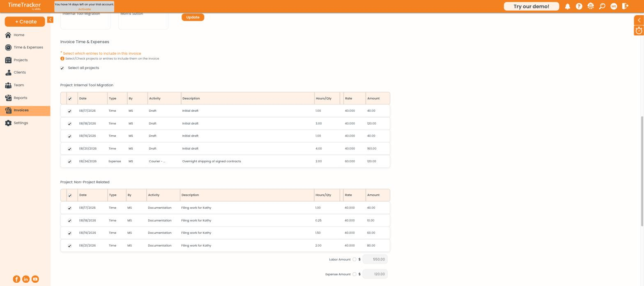Viewport: 644px width, 286px height.
Task: Open the YouTube link icon
Action: coord(35,279)
